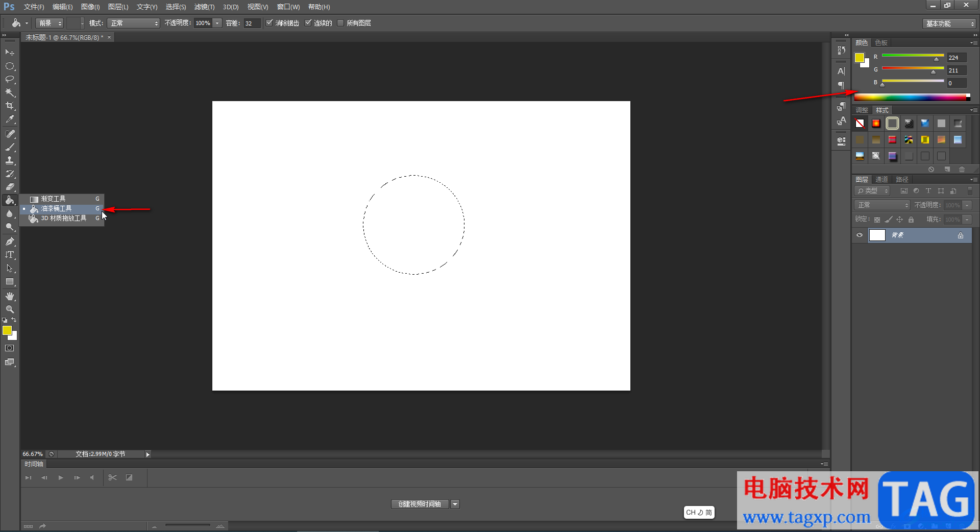Image resolution: width=980 pixels, height=532 pixels.
Task: Switch to the Adjustments tab
Action: 862,110
